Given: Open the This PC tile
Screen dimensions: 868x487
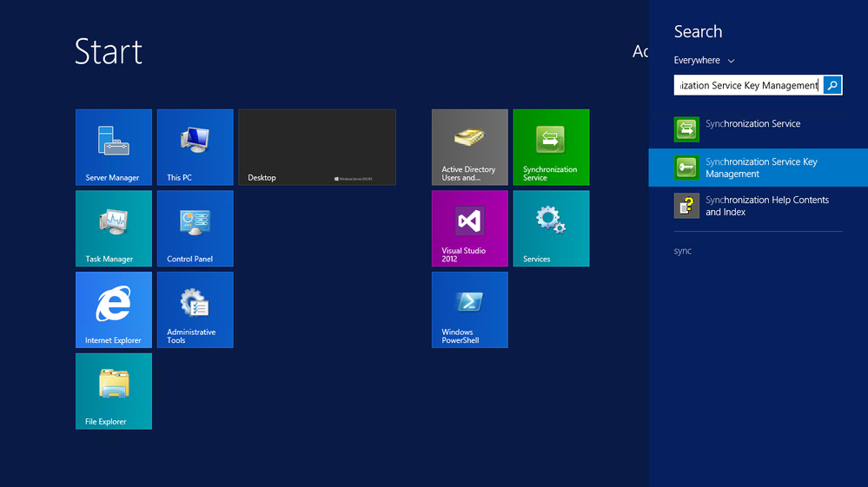Looking at the screenshot, I should 195,147.
